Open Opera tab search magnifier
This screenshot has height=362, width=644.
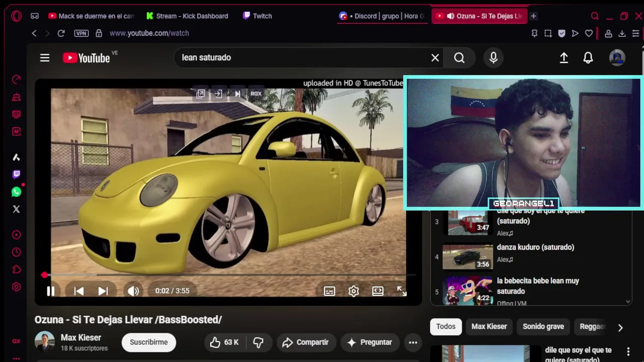click(595, 16)
